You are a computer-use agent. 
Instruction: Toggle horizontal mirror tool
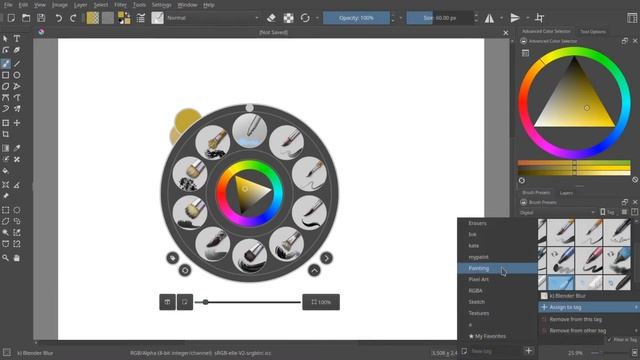point(489,18)
